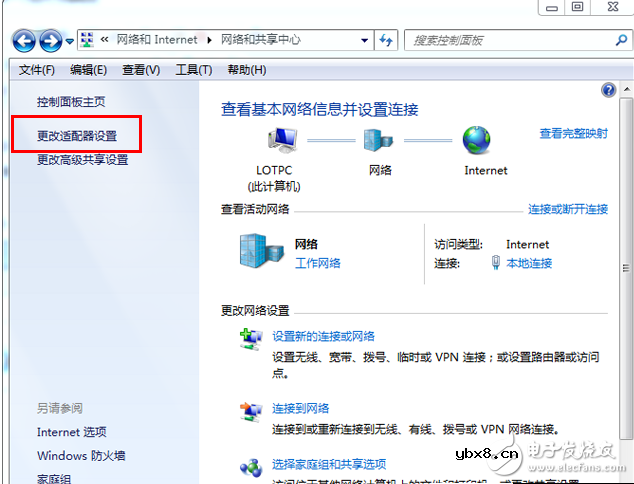Click the 网络和共享中心 breadcrumb
The image size is (634, 484).
(261, 40)
